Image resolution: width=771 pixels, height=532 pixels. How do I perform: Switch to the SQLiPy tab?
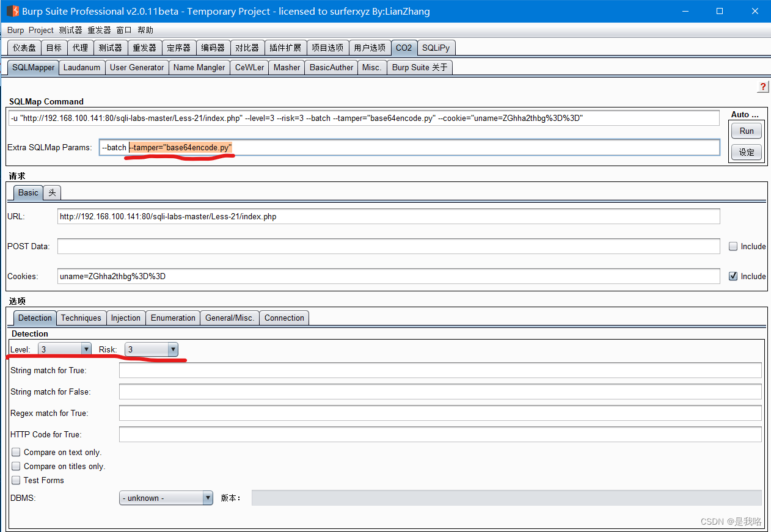436,47
